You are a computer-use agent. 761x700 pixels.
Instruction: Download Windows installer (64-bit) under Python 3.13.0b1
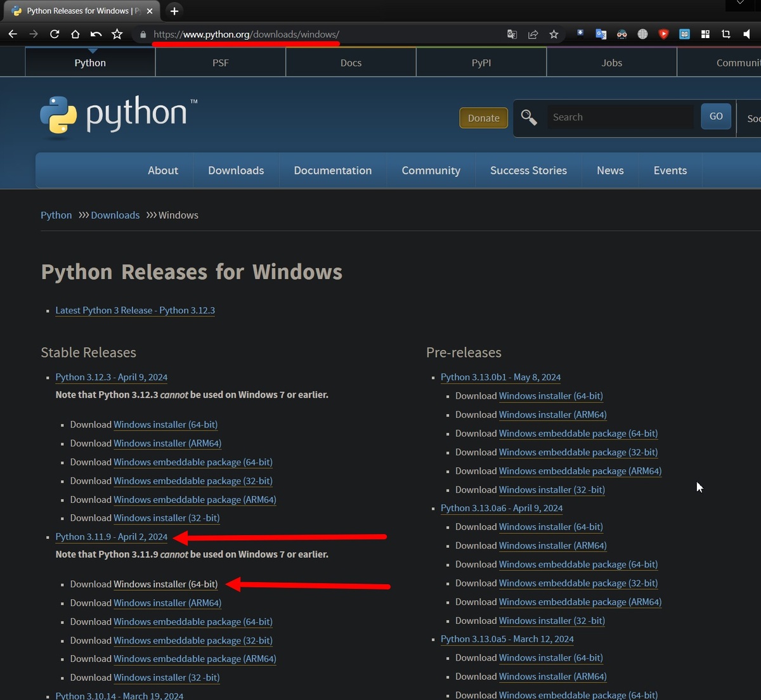point(551,396)
